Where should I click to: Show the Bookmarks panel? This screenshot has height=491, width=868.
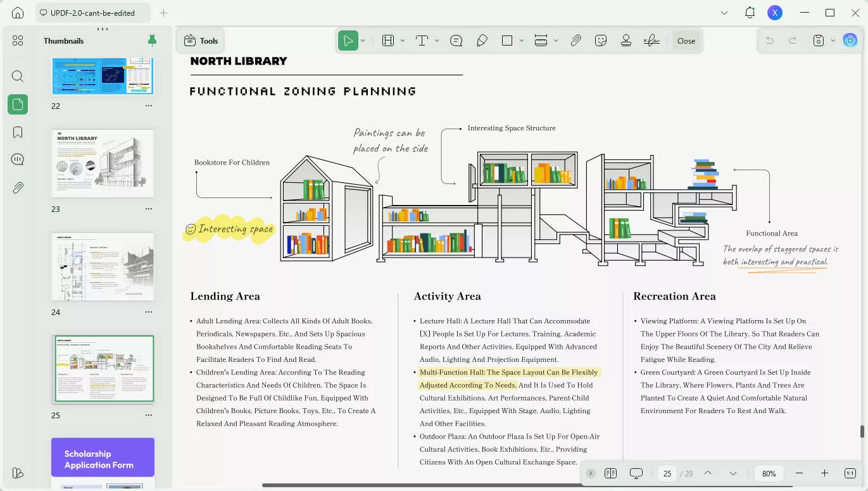[17, 132]
